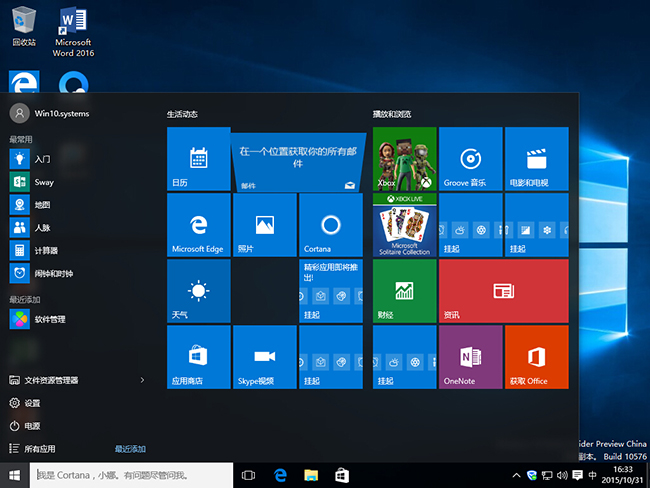Open the 照片 photos tile
650x488 pixels.
tap(265, 225)
